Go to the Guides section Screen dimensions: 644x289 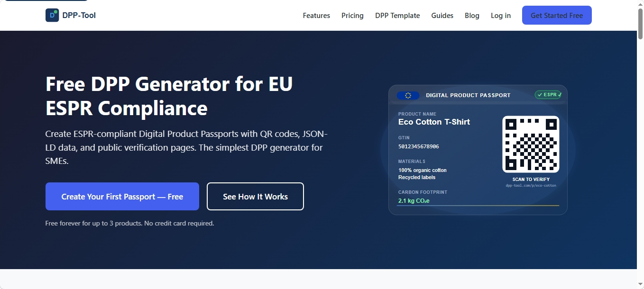(x=442, y=16)
